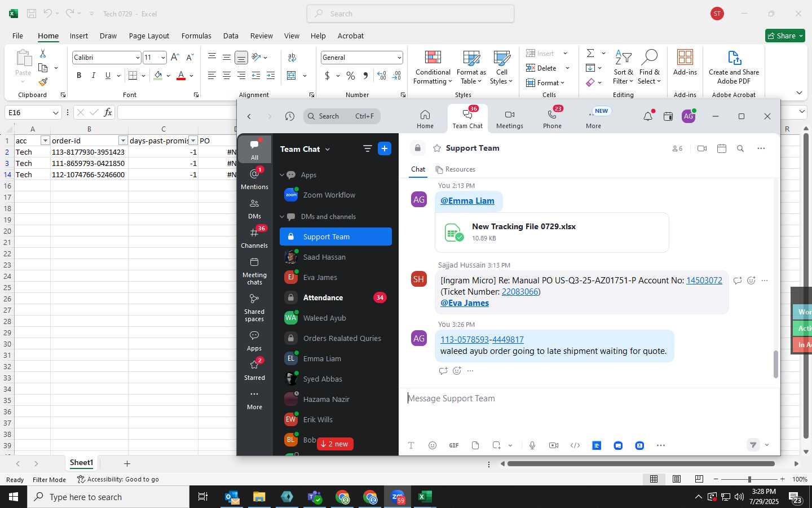The width and height of the screenshot is (812, 508).
Task: Toggle Italic formatting in Excel
Action: tap(93, 76)
